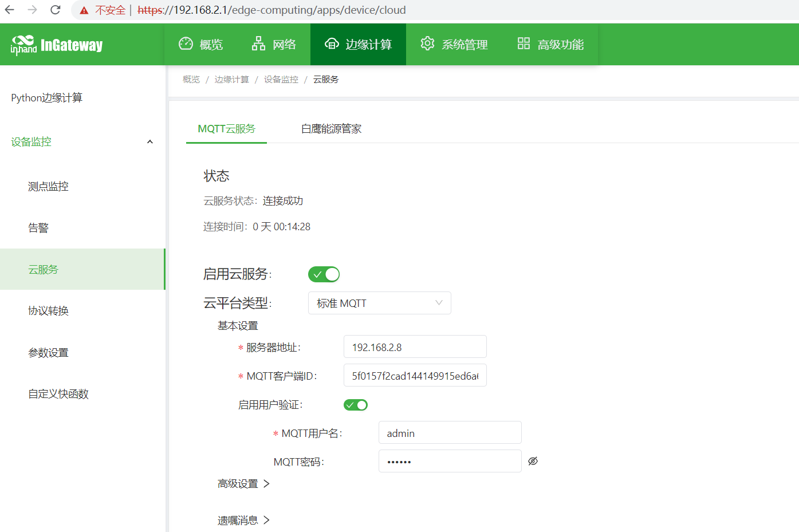The height and width of the screenshot is (532, 799).
Task: Click the 设备监控 breadcrumb link
Action: pos(281,80)
